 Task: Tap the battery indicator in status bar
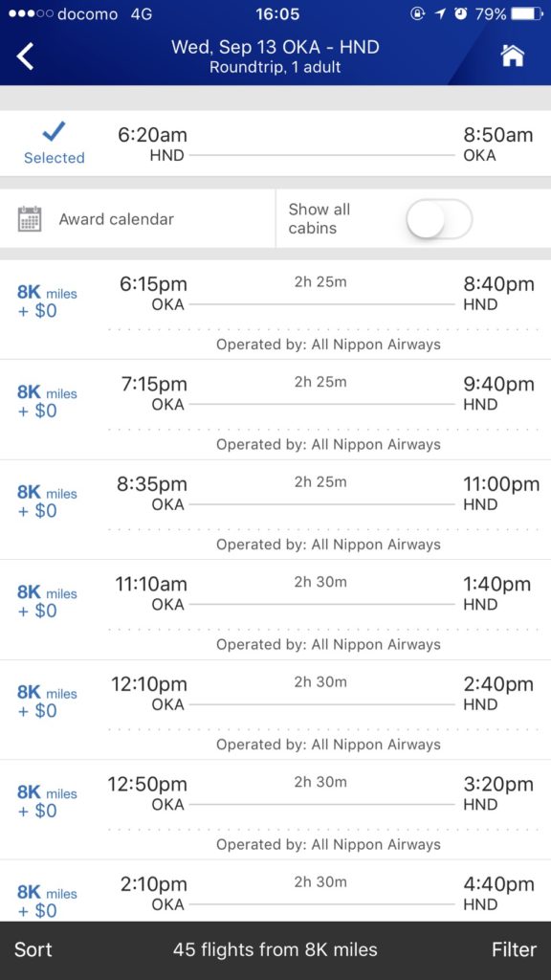point(527,13)
